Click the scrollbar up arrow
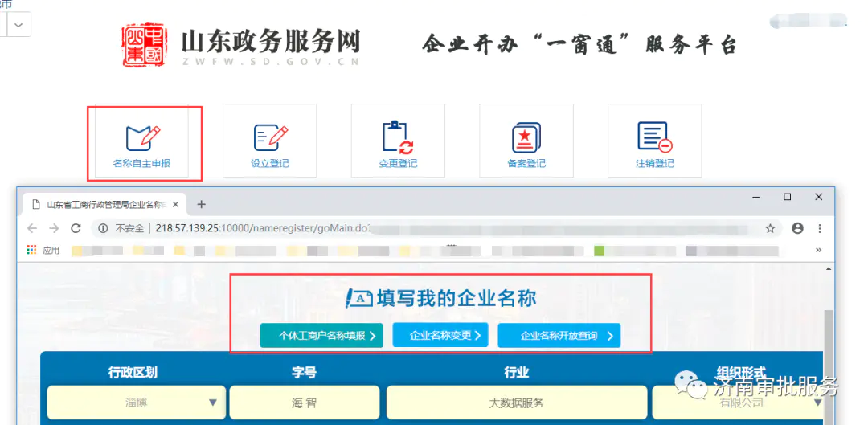 coord(829,269)
